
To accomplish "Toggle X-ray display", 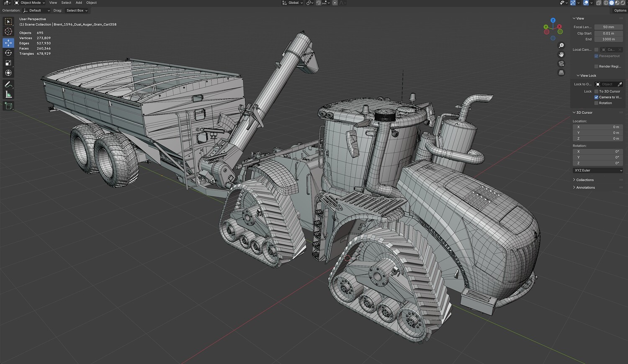I will coord(599,3).
